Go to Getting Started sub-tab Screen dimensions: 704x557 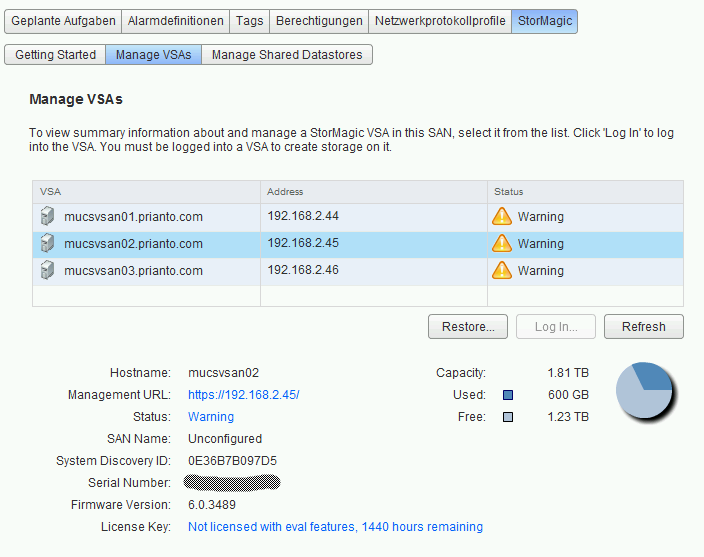[55, 55]
